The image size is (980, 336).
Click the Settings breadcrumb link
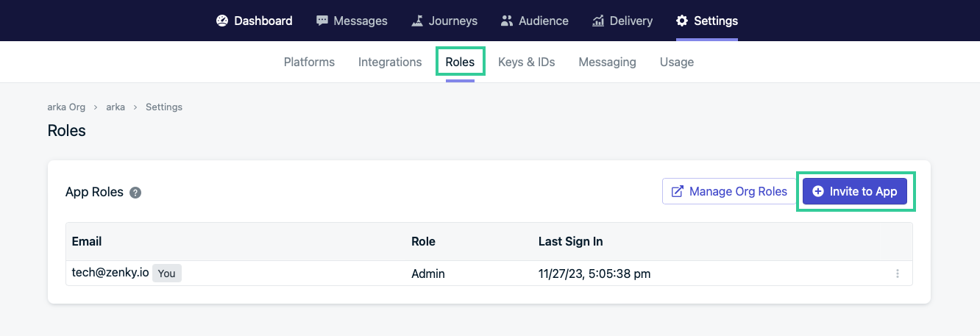164,107
